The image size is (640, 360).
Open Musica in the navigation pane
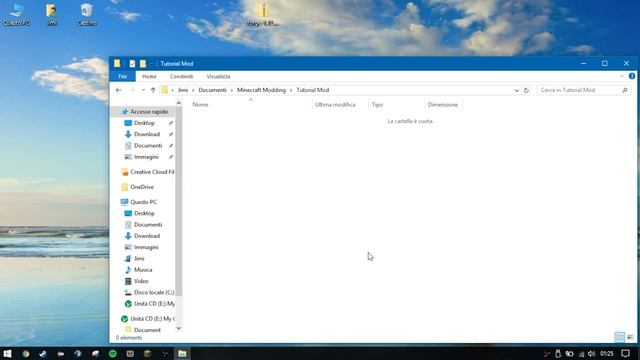138,270
